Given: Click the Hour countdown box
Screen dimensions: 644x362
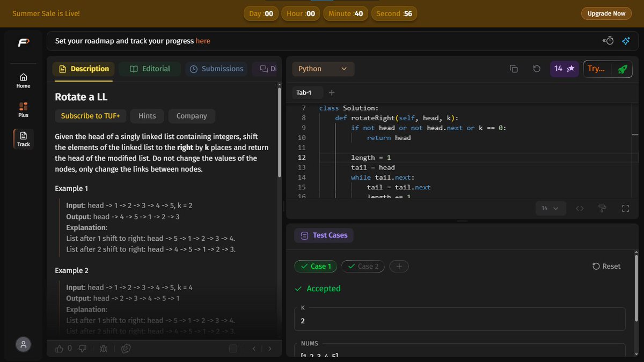Looking at the screenshot, I should tap(301, 13).
